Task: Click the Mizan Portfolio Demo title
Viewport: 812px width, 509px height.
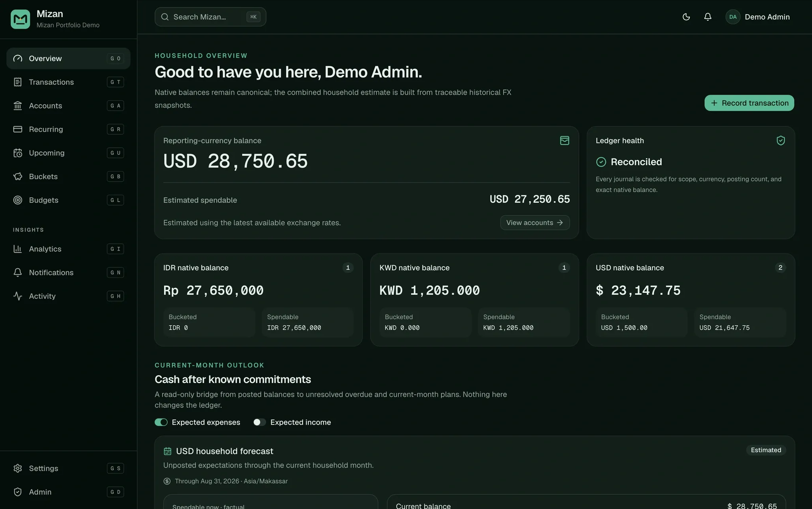Action: 68,25
